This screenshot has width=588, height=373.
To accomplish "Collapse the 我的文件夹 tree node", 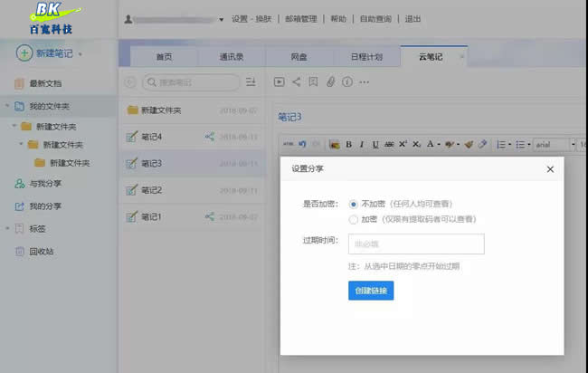I will tap(7, 106).
